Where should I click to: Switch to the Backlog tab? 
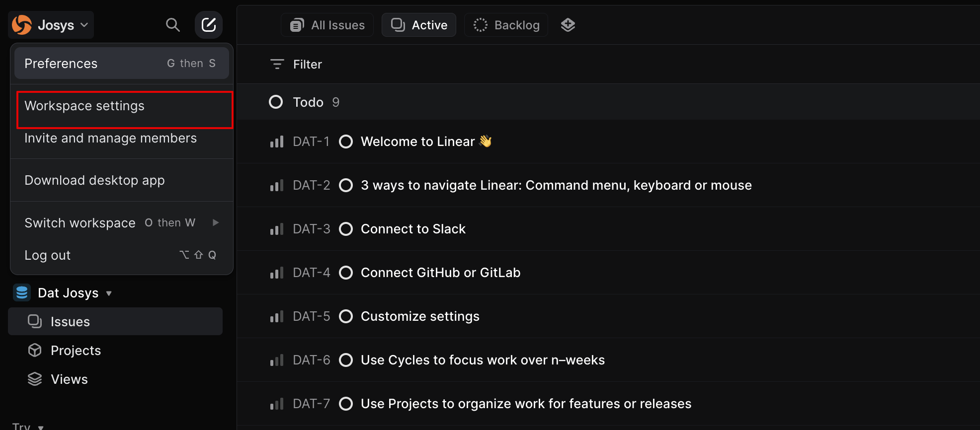point(506,25)
